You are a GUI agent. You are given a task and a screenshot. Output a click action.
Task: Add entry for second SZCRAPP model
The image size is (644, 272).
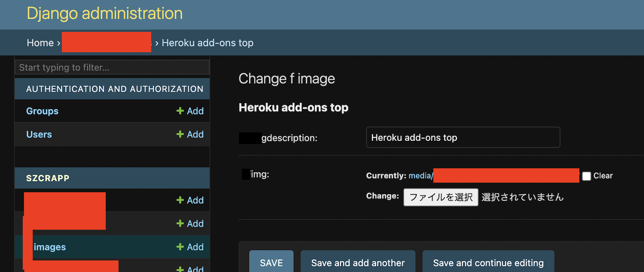[x=190, y=224]
